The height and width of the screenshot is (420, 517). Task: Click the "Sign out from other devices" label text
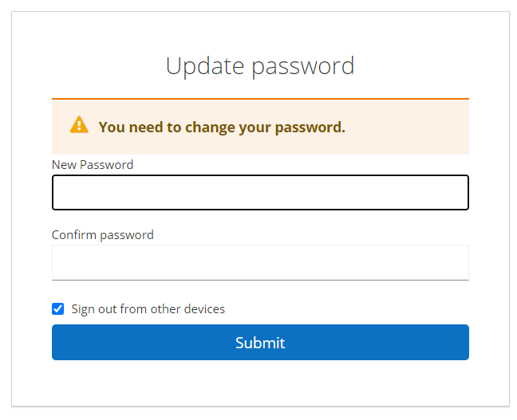(148, 309)
